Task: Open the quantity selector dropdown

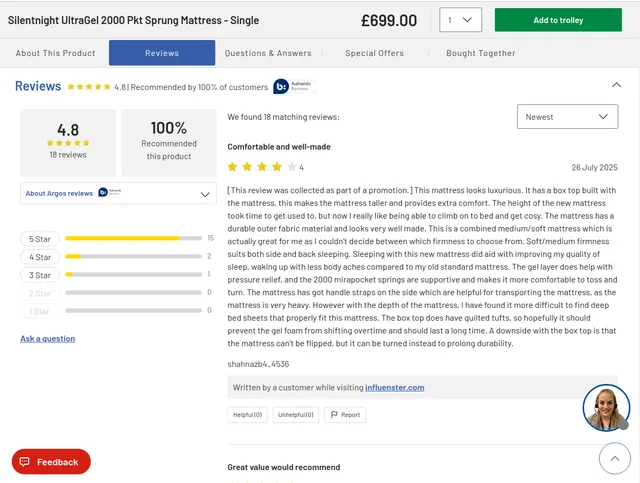Action: [460, 20]
